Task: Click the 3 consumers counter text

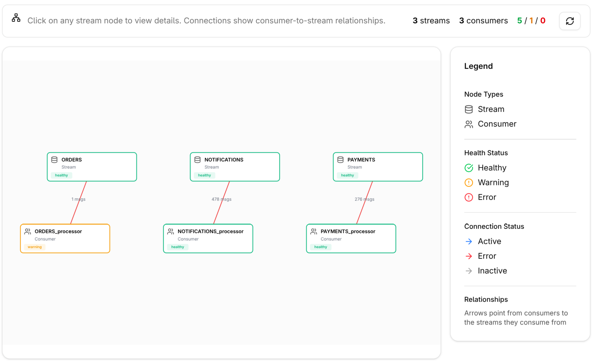Action: coord(483,21)
